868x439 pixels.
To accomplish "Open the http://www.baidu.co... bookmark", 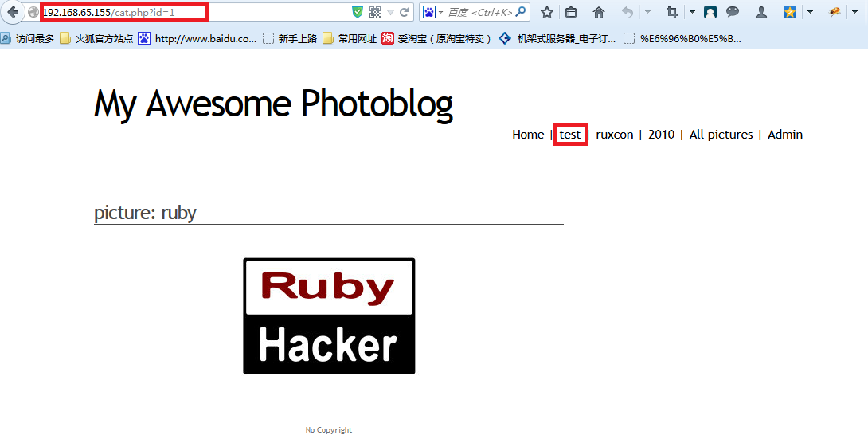I will pyautogui.click(x=197, y=39).
